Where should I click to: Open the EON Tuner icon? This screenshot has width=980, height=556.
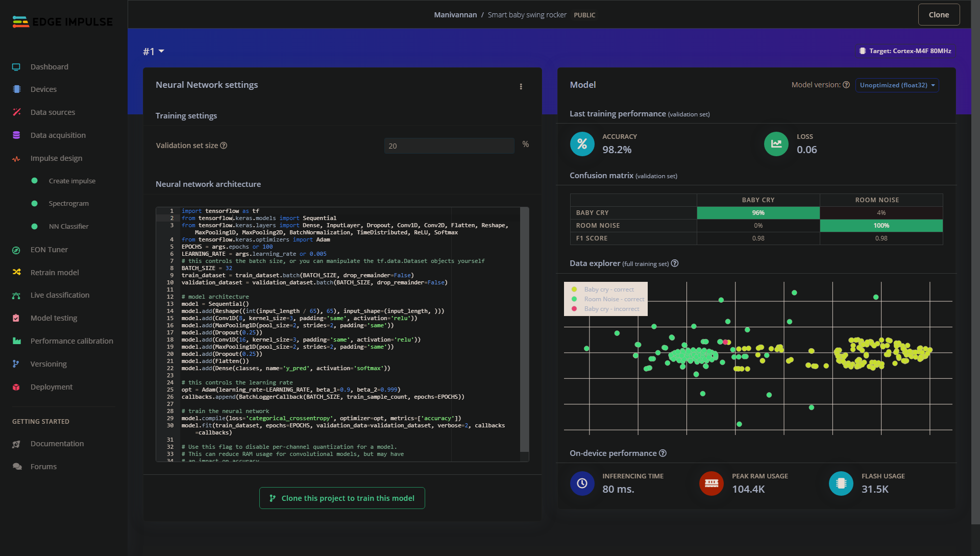[x=16, y=250]
